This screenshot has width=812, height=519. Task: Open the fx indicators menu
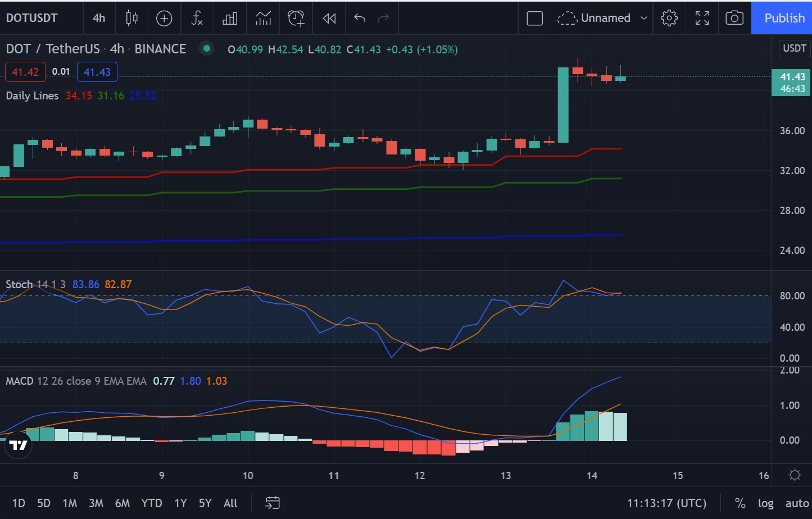click(x=197, y=18)
